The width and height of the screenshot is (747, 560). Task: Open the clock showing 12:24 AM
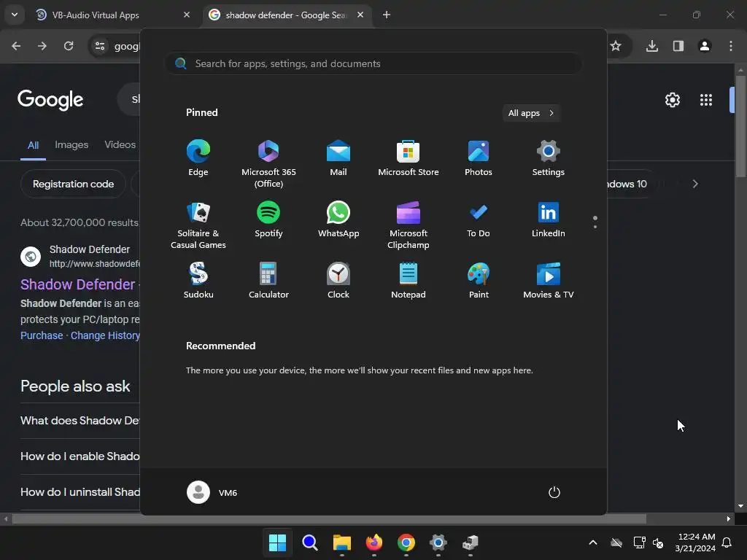click(695, 542)
